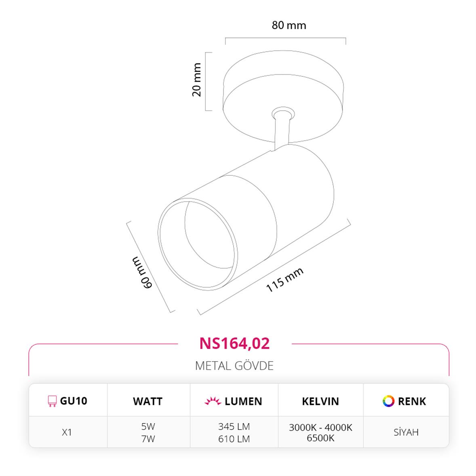The height and width of the screenshot is (476, 476).
Task: Select the LUMEN header label
Action: 243,401
